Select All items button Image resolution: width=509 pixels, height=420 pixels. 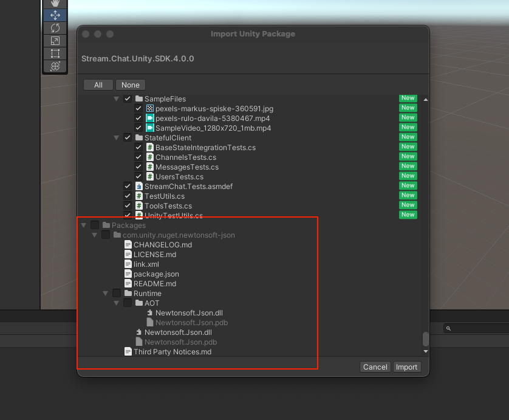tap(98, 84)
